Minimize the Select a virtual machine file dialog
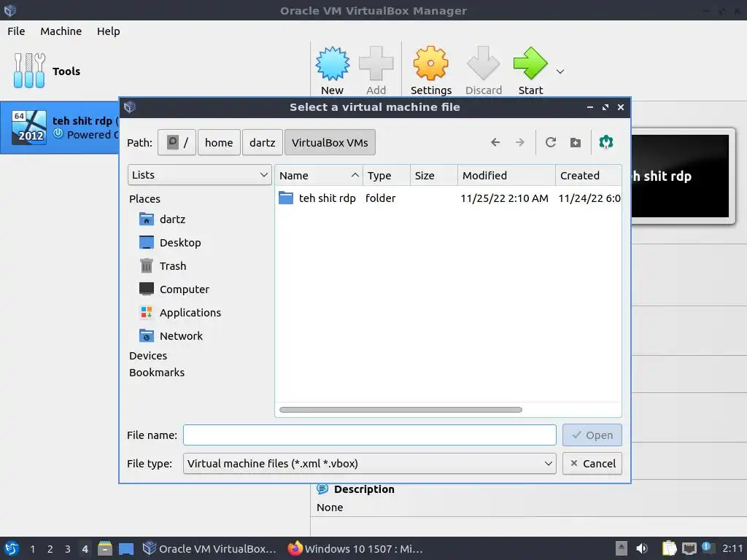This screenshot has height=560, width=747. point(589,107)
